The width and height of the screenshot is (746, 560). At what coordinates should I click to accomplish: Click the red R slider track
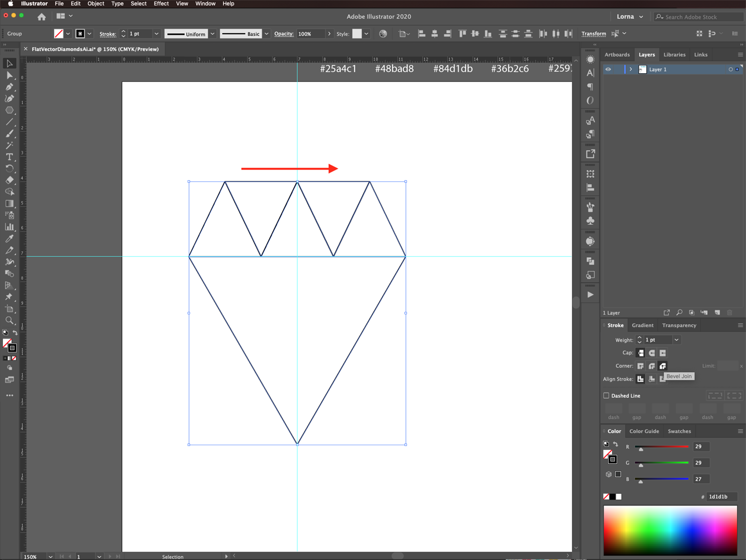click(661, 447)
